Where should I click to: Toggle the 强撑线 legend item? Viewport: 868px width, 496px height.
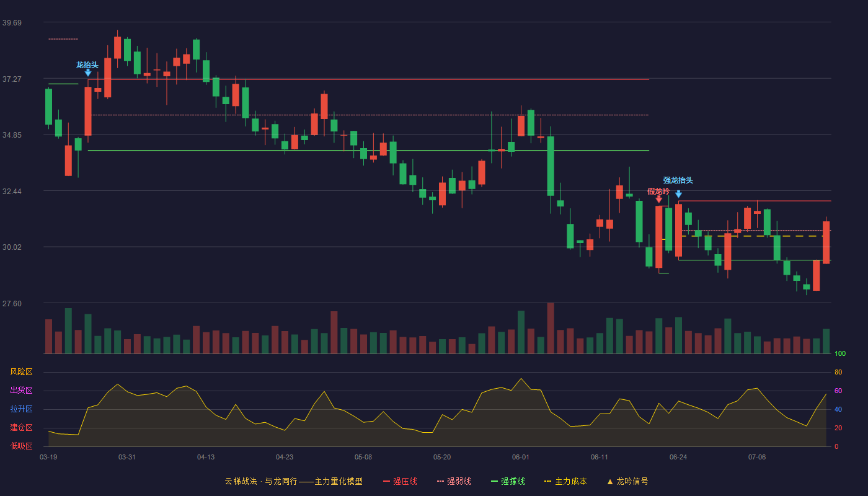(x=508, y=481)
